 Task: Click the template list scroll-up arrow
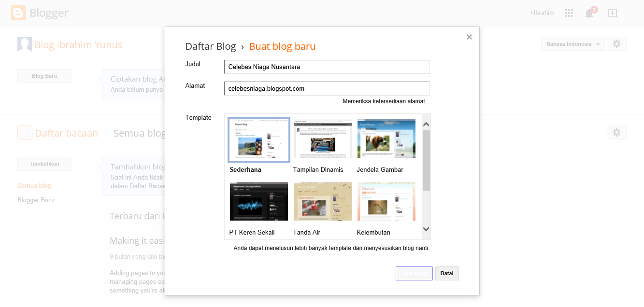pyautogui.click(x=426, y=124)
